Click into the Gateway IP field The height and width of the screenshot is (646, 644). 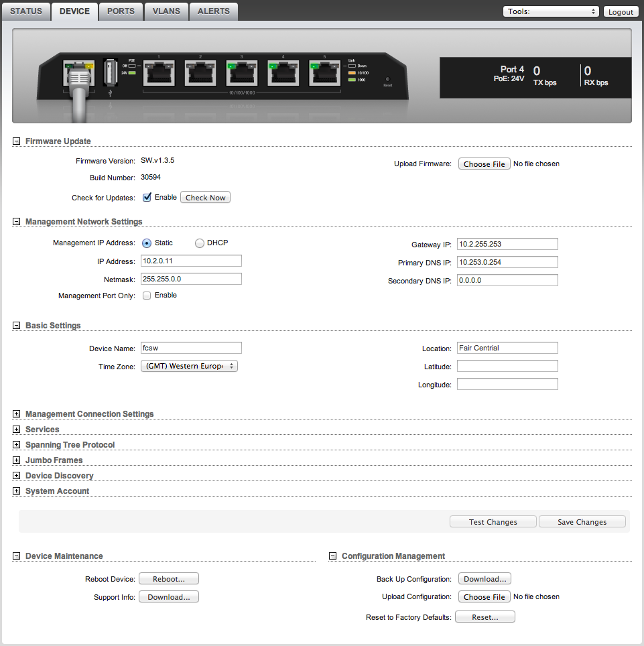click(507, 244)
